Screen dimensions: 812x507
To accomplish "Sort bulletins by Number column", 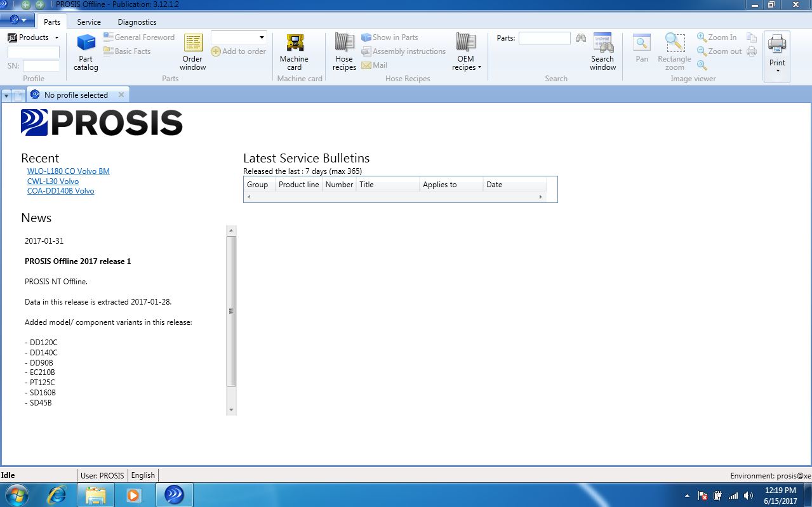I will tap(340, 185).
